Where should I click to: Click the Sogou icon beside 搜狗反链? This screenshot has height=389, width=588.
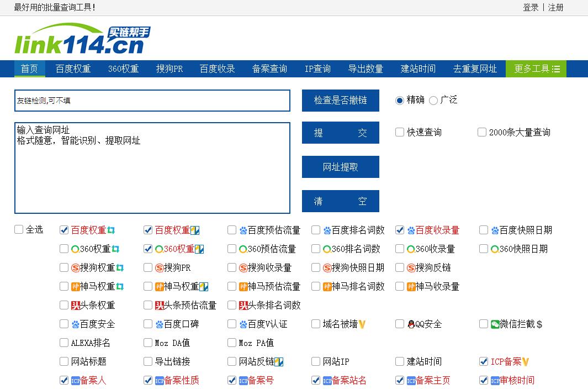pos(411,268)
